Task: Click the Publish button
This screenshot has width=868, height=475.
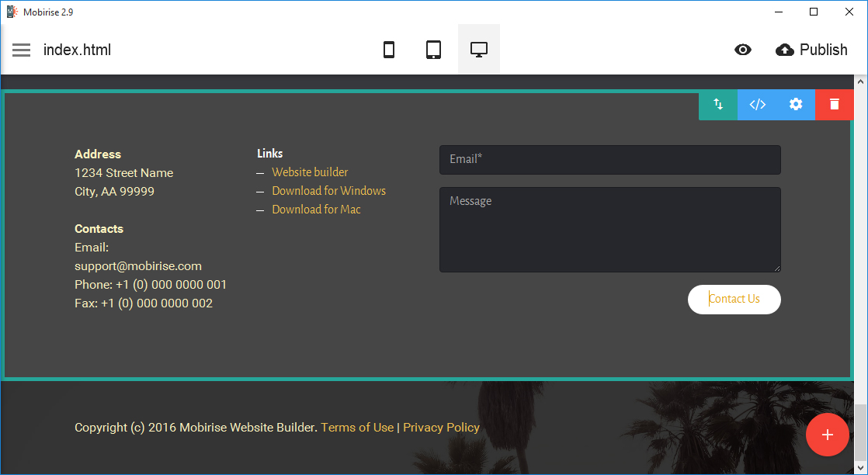Action: pos(811,50)
